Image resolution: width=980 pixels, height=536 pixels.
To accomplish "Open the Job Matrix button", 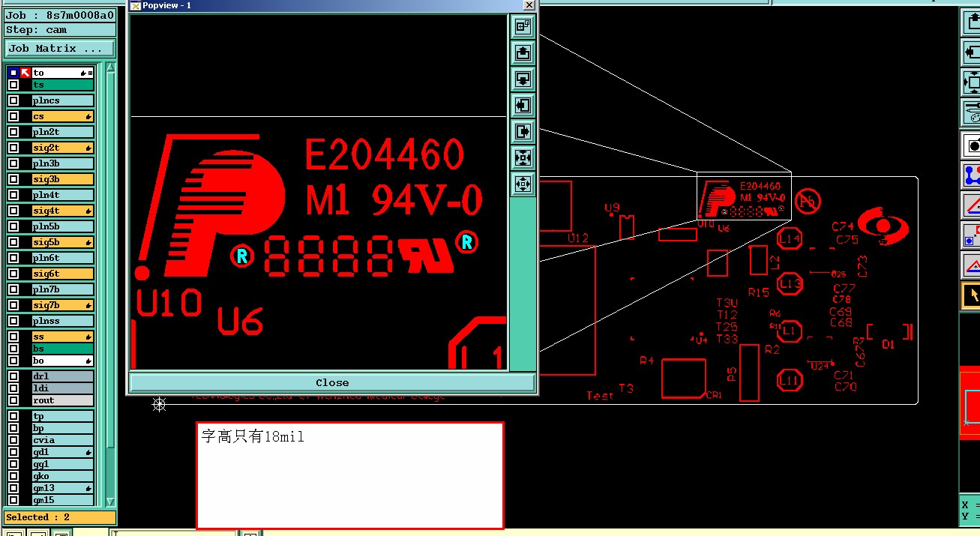I will pyautogui.click(x=60, y=49).
